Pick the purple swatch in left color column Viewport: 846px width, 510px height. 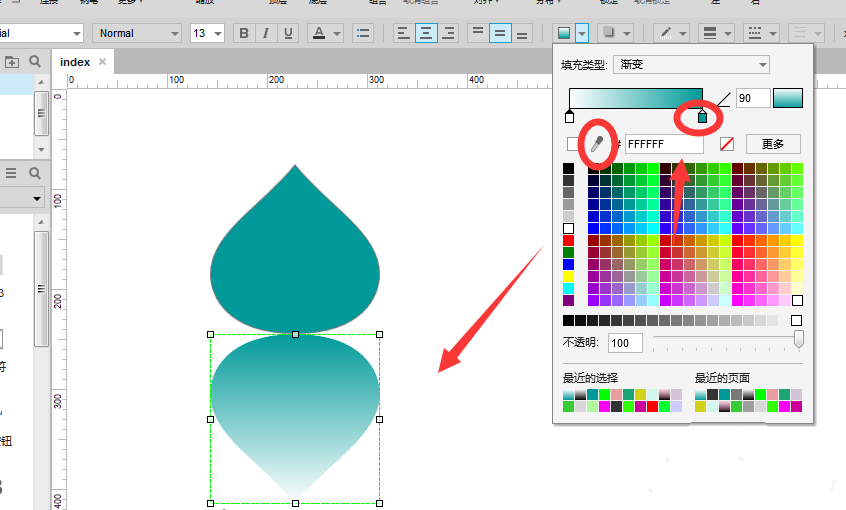[x=568, y=300]
